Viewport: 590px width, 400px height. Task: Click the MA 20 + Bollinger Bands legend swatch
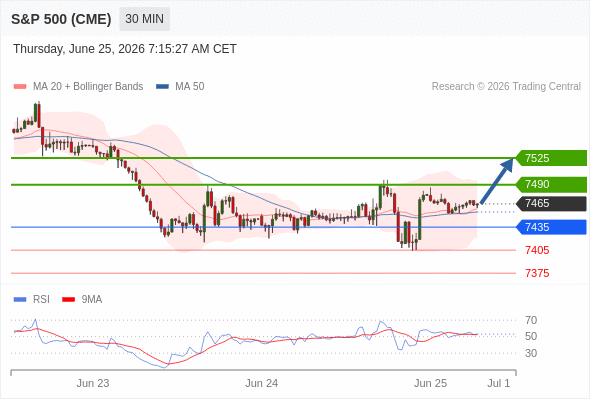[20, 87]
